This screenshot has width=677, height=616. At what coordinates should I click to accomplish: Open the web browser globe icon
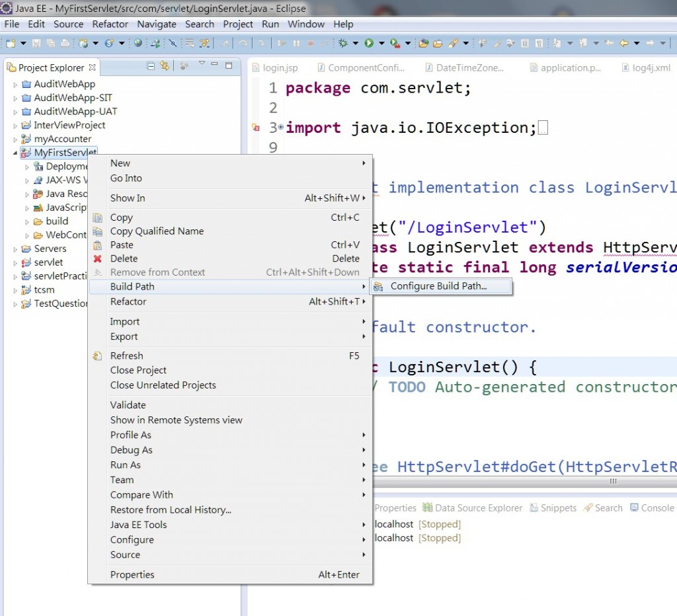pyautogui.click(x=138, y=43)
